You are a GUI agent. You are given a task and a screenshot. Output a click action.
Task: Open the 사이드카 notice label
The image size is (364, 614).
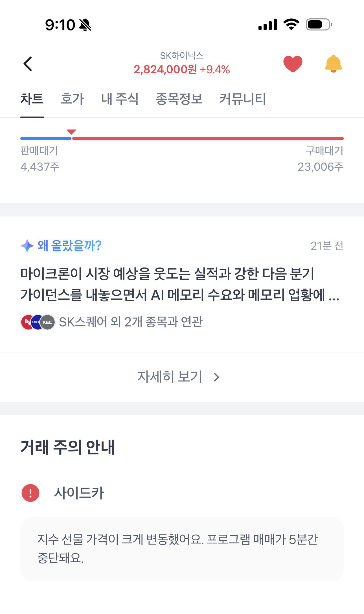coord(79,493)
